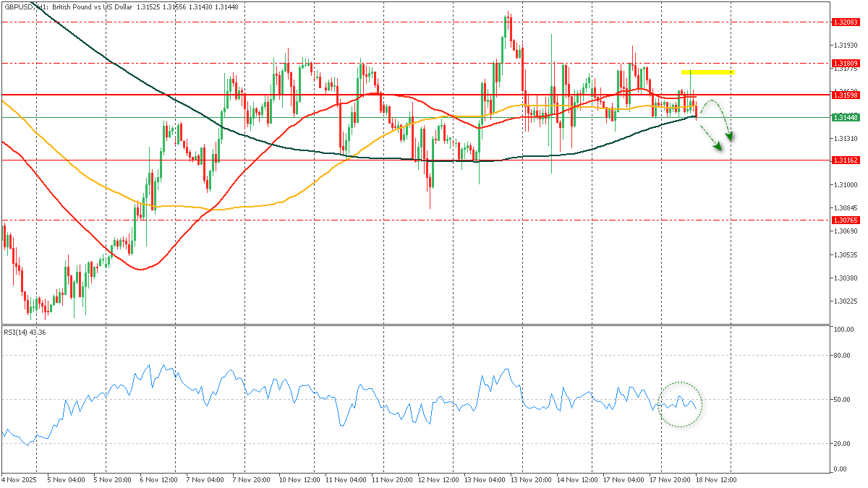Screen dimensions: 868x488
Task: Click the 1.31000 price axis value
Action: pos(844,185)
